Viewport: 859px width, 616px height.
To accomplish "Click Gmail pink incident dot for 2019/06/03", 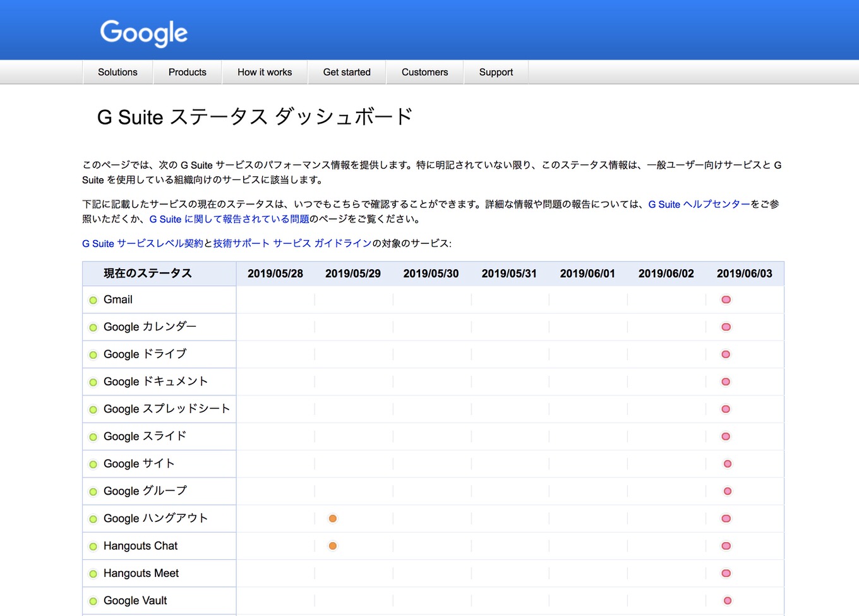I will pos(726,299).
